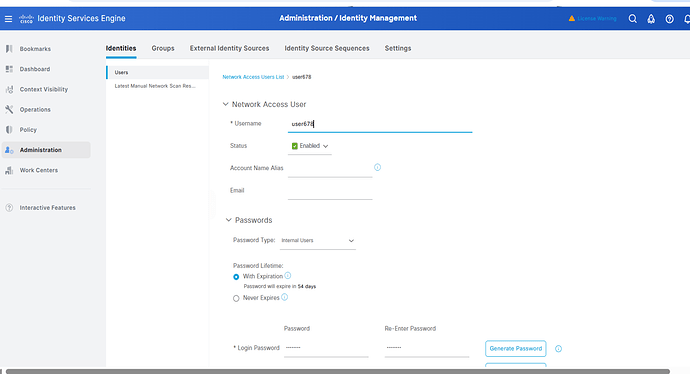Screen dimensions: 690x374
Task: Click the Never Expires info icon
Action: tap(284, 297)
